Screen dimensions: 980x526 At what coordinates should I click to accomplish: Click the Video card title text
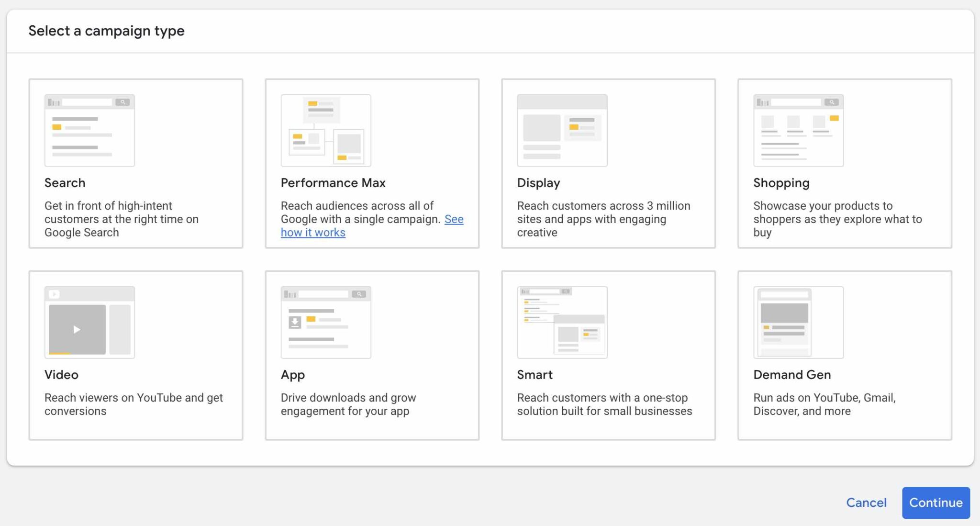tap(61, 375)
